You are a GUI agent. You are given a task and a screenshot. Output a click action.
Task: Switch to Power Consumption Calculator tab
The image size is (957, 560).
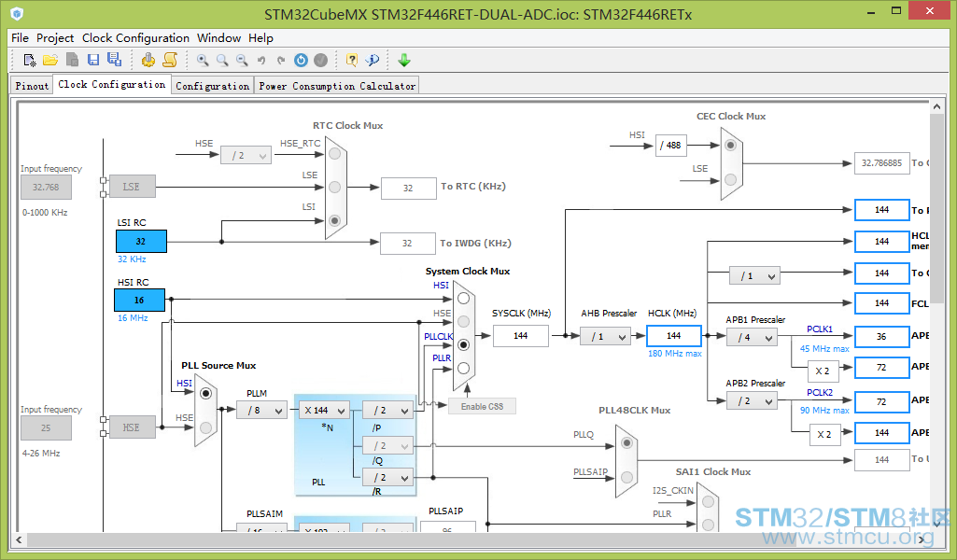pos(337,86)
